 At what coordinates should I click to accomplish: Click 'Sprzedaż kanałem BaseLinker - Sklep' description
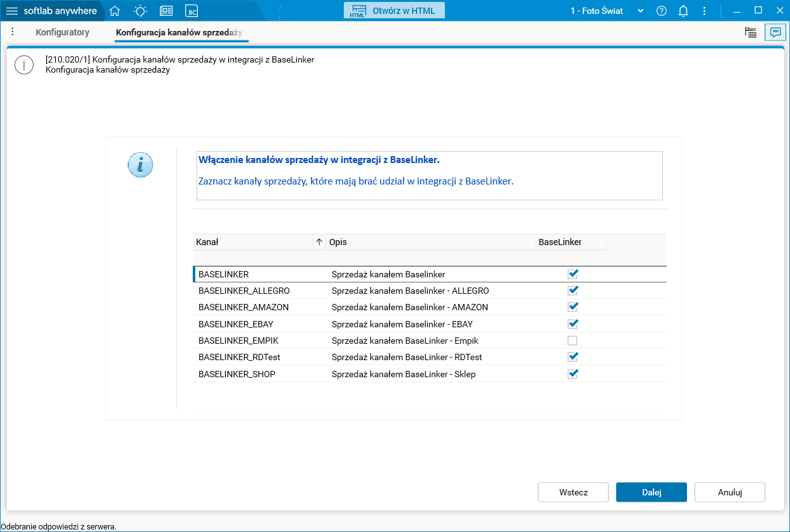point(404,373)
